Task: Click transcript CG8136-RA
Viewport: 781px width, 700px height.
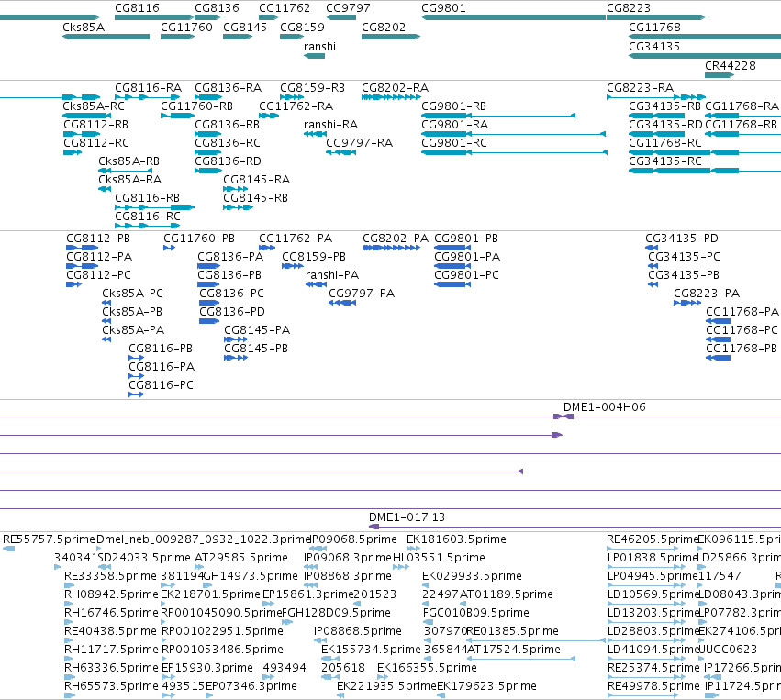Action: [208, 97]
